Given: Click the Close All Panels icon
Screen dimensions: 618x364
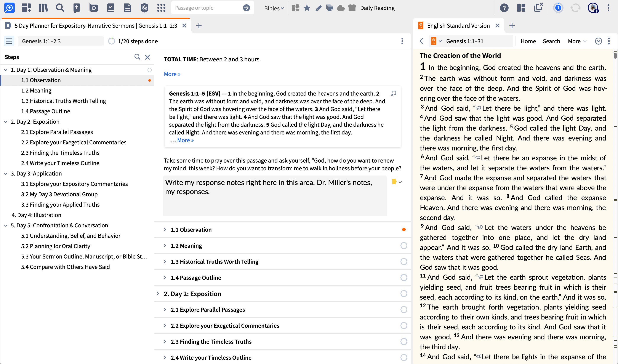Looking at the screenshot, I should [x=538, y=7].
